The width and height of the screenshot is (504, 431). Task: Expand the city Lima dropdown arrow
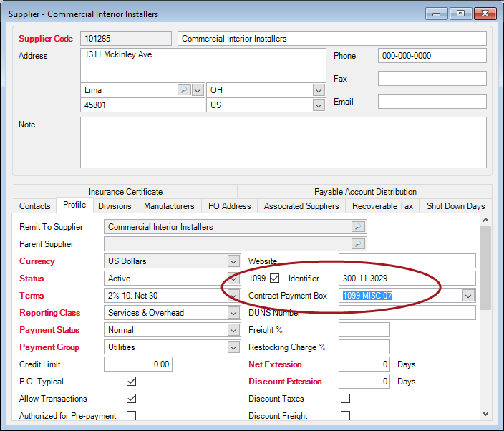(x=198, y=90)
